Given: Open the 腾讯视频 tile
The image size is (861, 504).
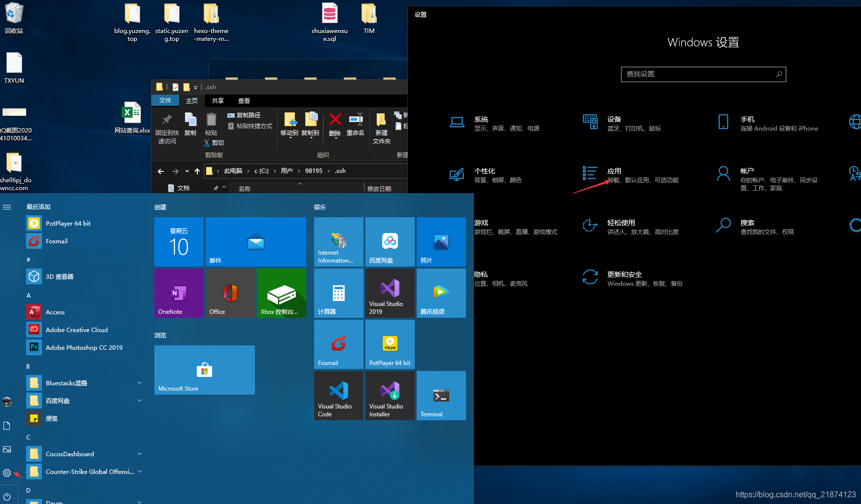Looking at the screenshot, I should pyautogui.click(x=441, y=293).
